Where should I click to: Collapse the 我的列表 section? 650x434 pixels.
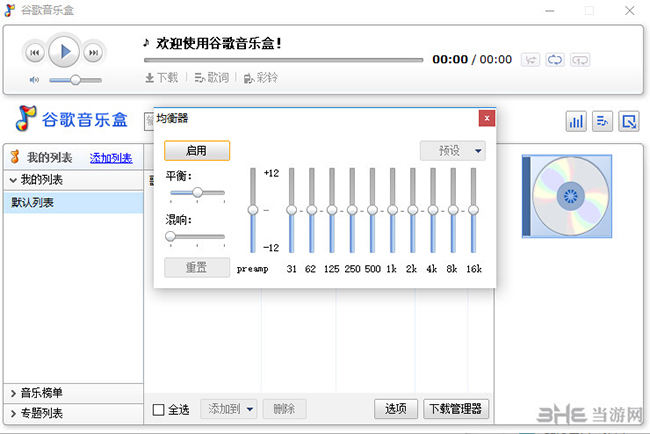pos(73,180)
